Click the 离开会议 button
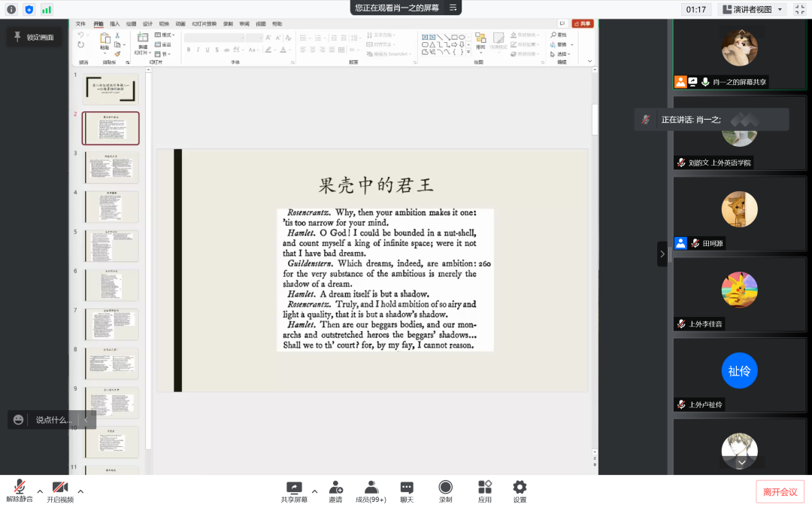 780,491
